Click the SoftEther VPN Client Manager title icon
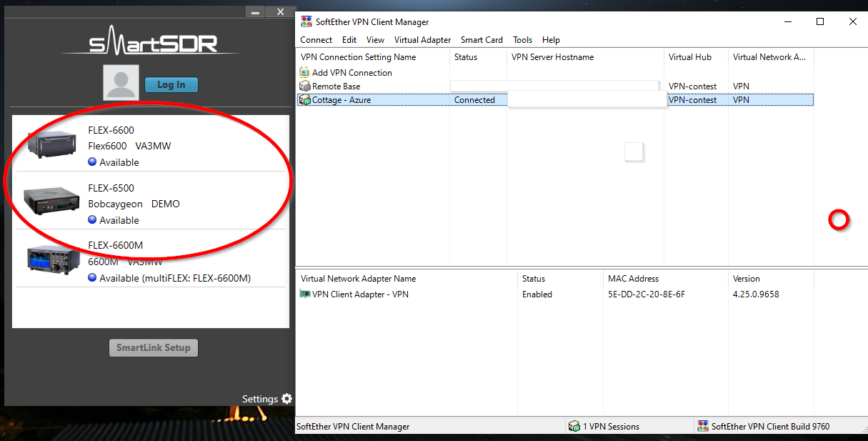The height and width of the screenshot is (441, 868). pos(306,22)
